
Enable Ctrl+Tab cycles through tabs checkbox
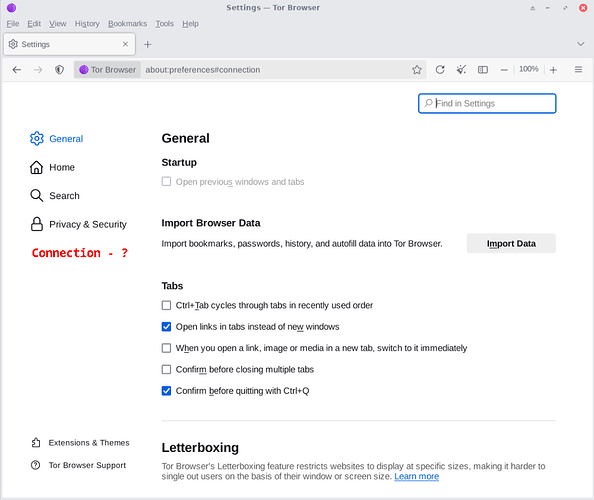pos(166,305)
